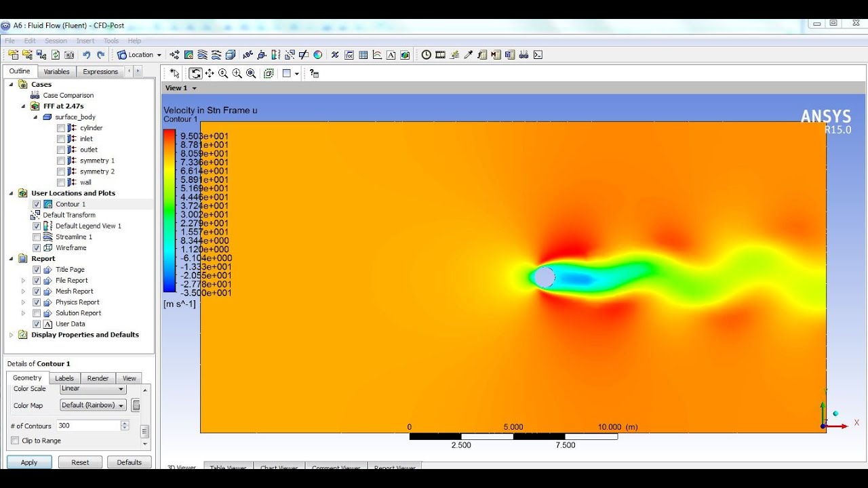
Task: Insert a Streamline from the toolbar
Action: (x=203, y=55)
